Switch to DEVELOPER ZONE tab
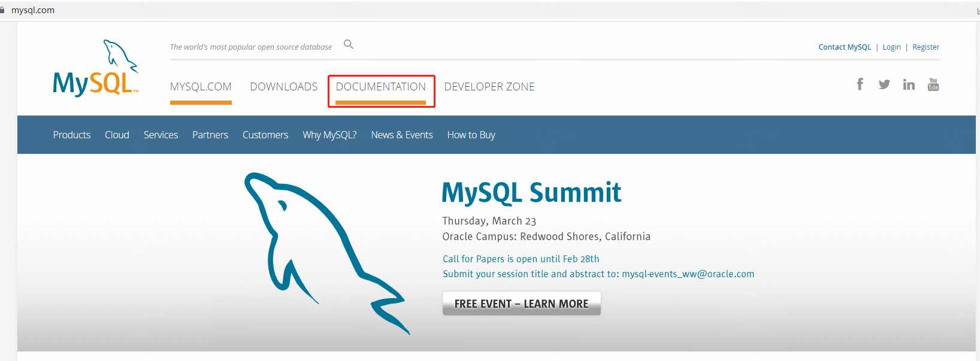The image size is (980, 361). click(x=489, y=87)
